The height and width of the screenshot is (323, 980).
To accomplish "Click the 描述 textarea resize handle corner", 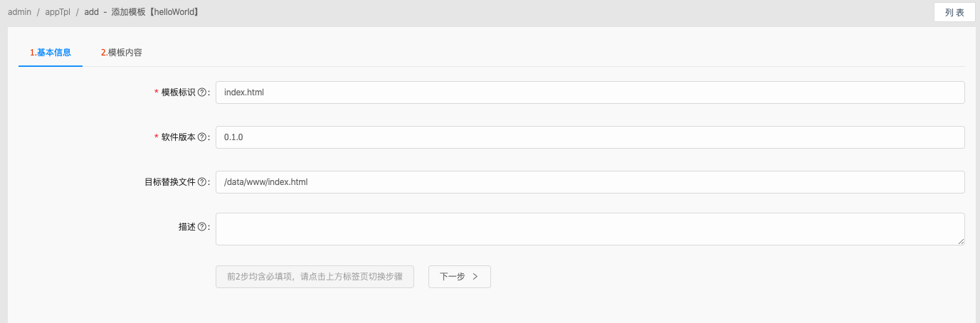I will [x=961, y=241].
